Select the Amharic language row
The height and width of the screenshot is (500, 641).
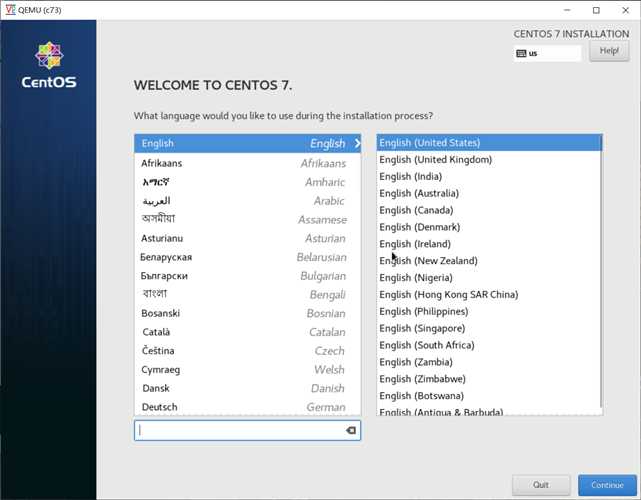pyautogui.click(x=247, y=182)
